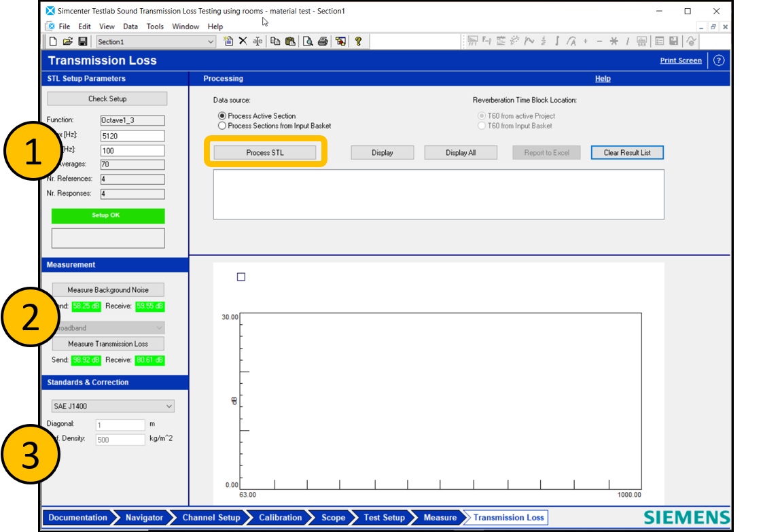Screen dimensions: 763x532
Task: Click the Help link in Processing header
Action: [x=603, y=78]
